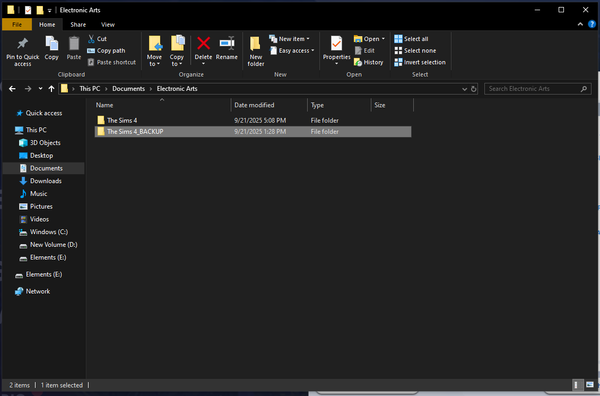Viewport: 600px width, 396px height.
Task: Cut the selected item
Action: click(98, 39)
